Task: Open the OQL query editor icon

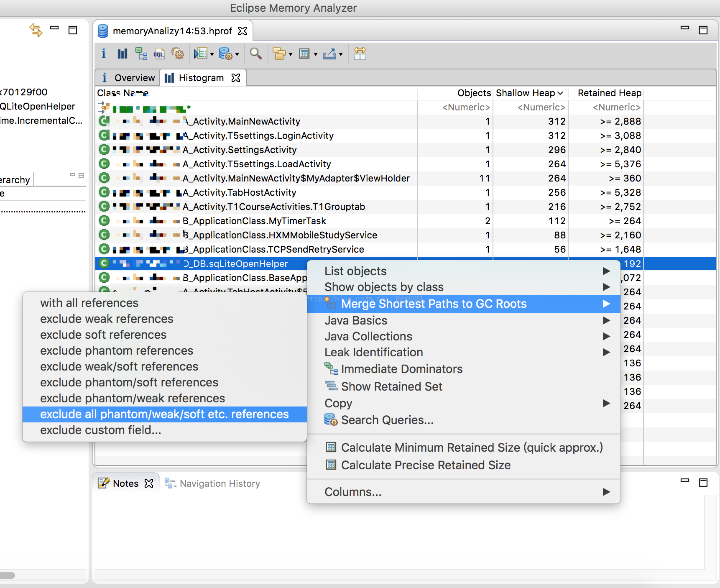Action: (x=159, y=54)
